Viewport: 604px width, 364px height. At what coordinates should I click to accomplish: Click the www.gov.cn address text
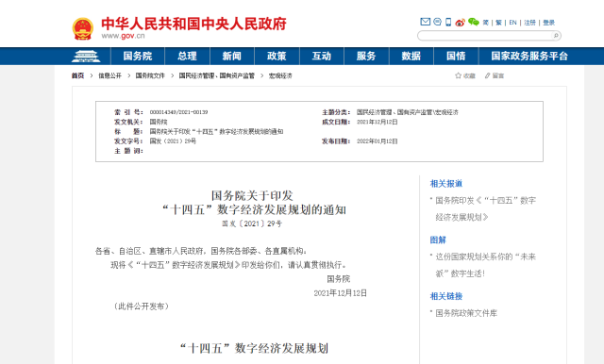(x=124, y=36)
